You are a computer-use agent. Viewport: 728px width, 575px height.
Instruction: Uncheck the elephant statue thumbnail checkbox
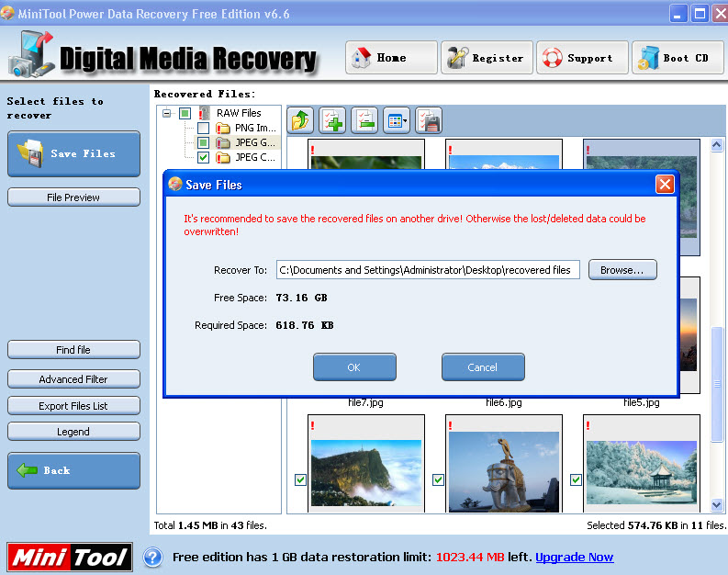click(438, 479)
